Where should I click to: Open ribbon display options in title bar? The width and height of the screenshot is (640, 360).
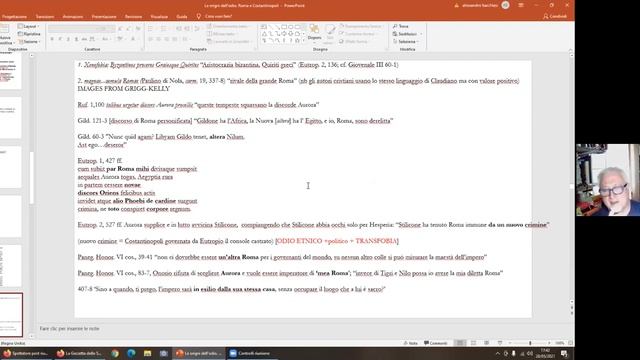pos(521,5)
